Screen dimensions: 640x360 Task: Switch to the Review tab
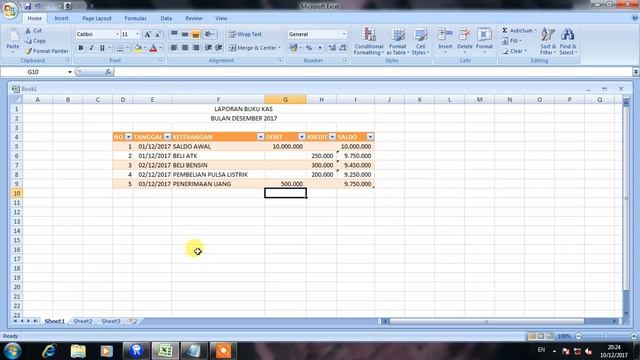(x=194, y=18)
